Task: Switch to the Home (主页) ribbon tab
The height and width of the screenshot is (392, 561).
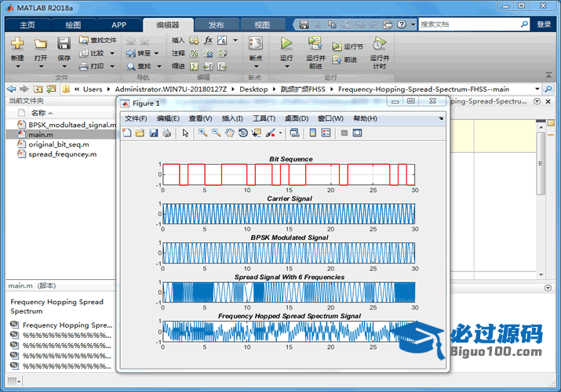Action: tap(27, 24)
